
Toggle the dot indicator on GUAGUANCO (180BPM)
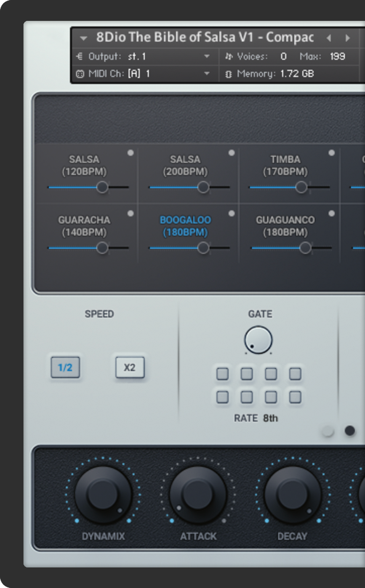click(332, 213)
